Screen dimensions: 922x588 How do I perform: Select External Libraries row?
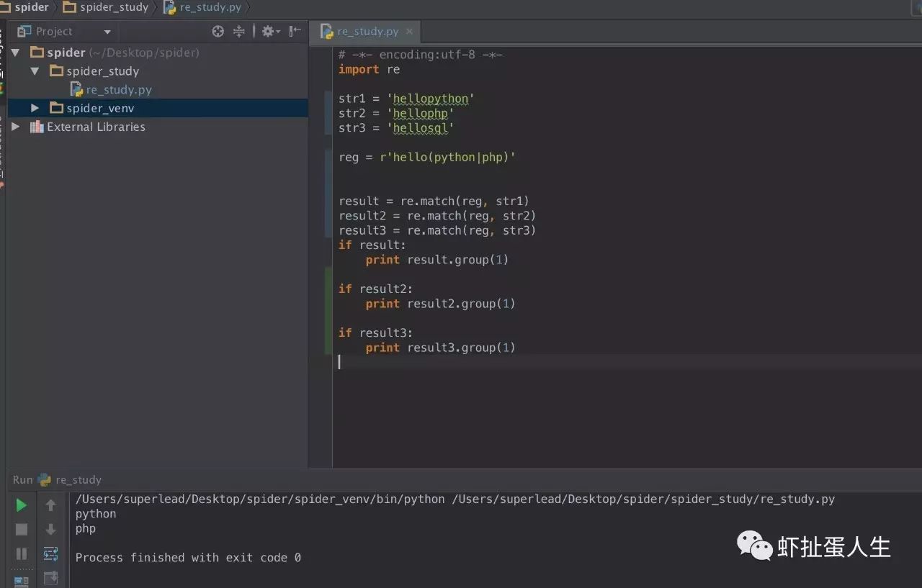click(158, 127)
